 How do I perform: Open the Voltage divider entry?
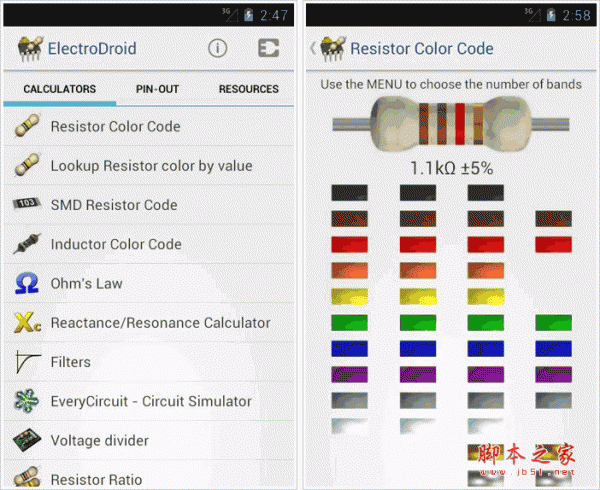149,440
